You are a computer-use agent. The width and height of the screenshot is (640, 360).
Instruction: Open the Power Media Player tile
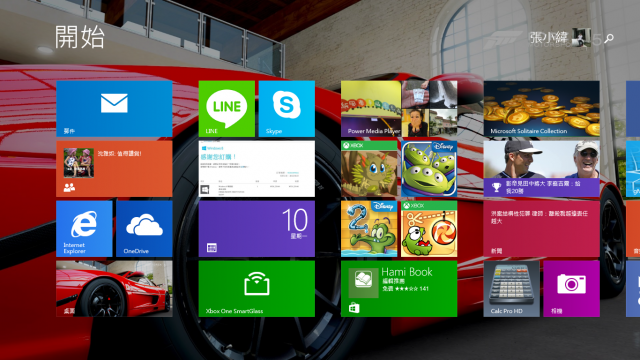pos(371,109)
